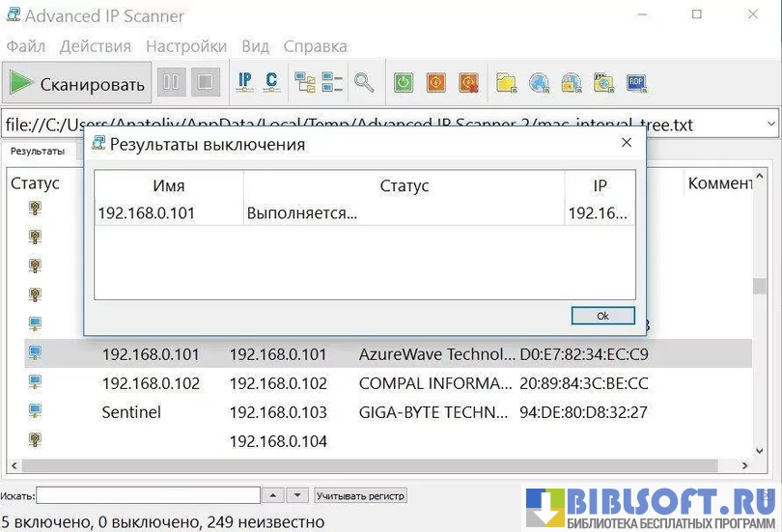This screenshot has height=532, width=782.
Task: Click the magnifier search icon in toolbar
Action: (364, 83)
